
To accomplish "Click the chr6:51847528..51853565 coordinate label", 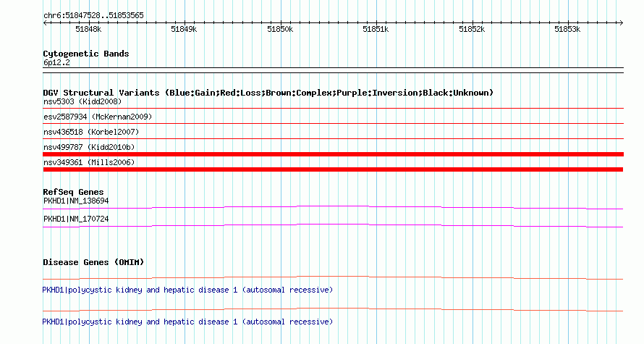I will coord(93,16).
